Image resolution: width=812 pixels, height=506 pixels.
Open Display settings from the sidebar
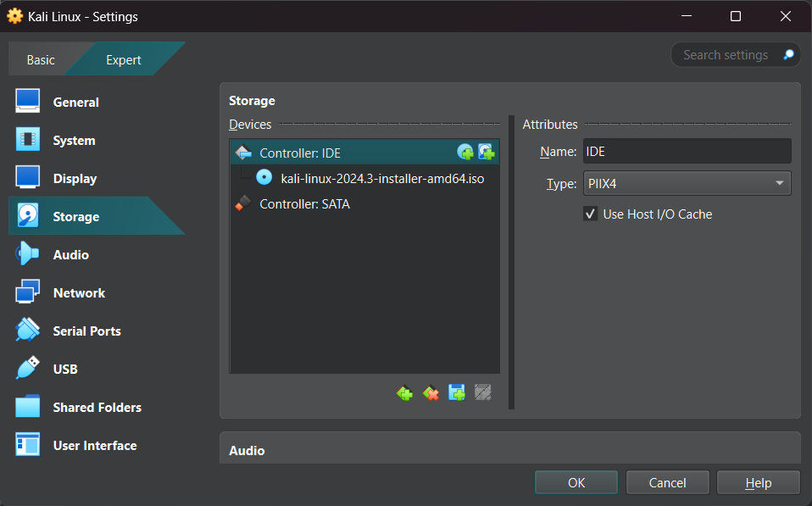(x=75, y=178)
